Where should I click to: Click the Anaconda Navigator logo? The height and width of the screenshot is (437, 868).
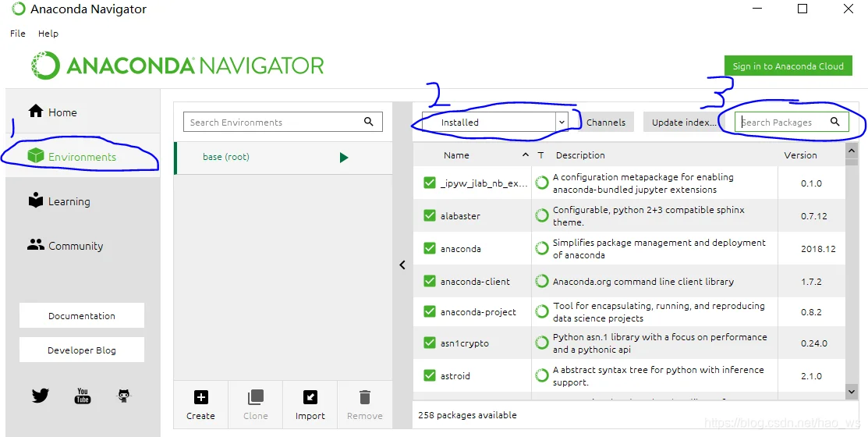(x=177, y=66)
